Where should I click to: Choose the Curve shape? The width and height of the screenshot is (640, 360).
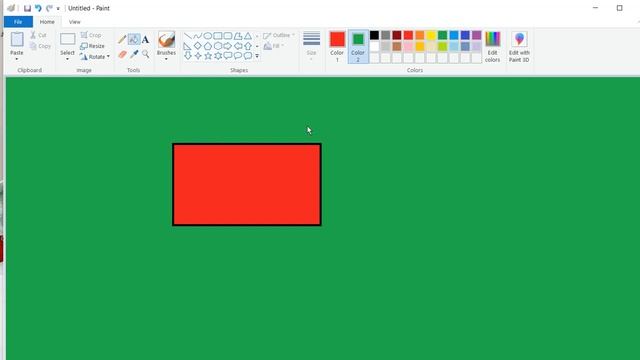click(x=198, y=36)
